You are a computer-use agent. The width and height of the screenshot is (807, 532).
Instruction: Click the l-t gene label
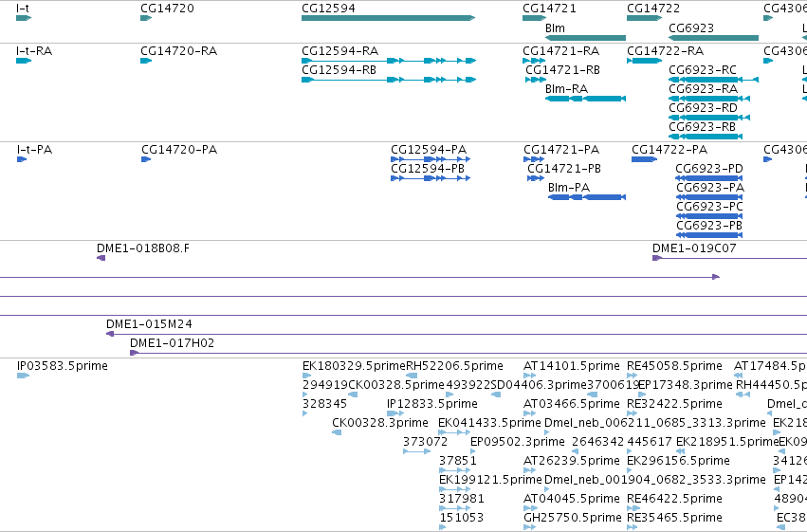pos(23,9)
